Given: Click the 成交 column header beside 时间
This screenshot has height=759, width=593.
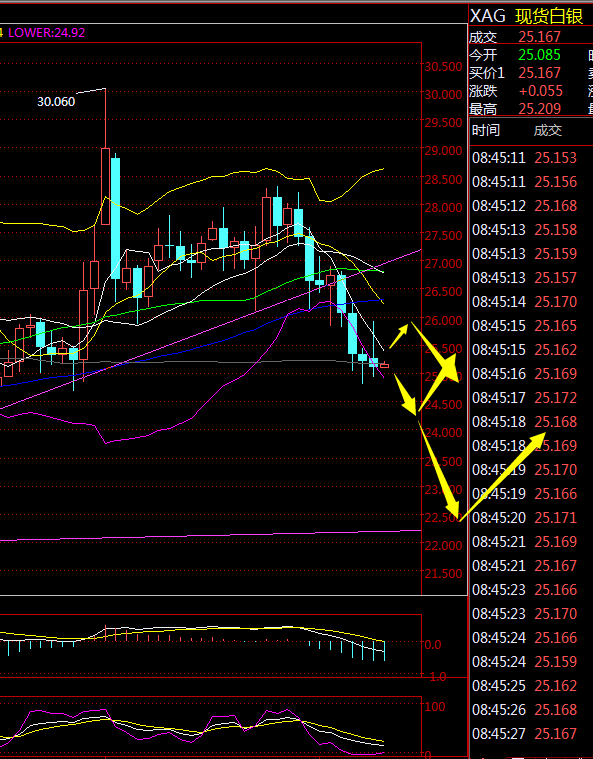Looking at the screenshot, I should [547, 130].
